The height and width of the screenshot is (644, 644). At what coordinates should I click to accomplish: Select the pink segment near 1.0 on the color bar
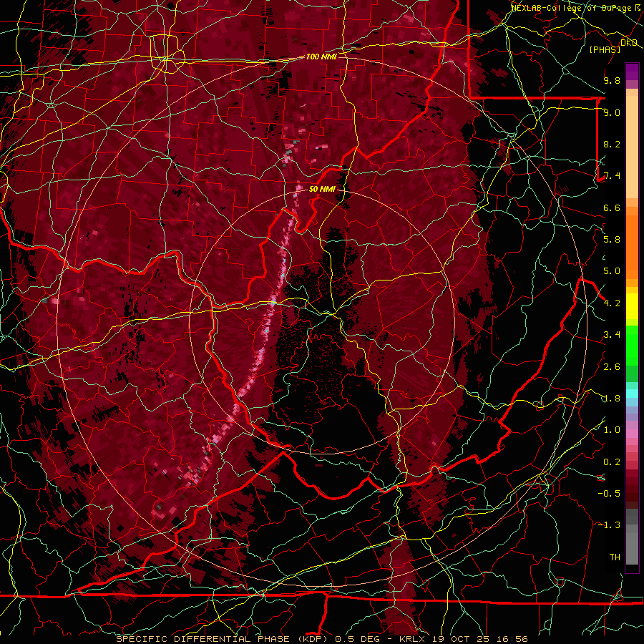click(x=632, y=434)
